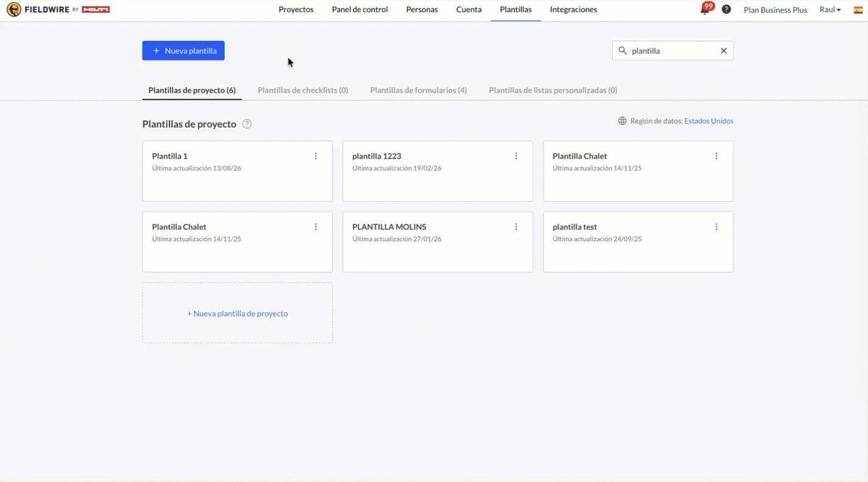Click the globe icon next to Región de datos
The height and width of the screenshot is (482, 868).
point(622,121)
